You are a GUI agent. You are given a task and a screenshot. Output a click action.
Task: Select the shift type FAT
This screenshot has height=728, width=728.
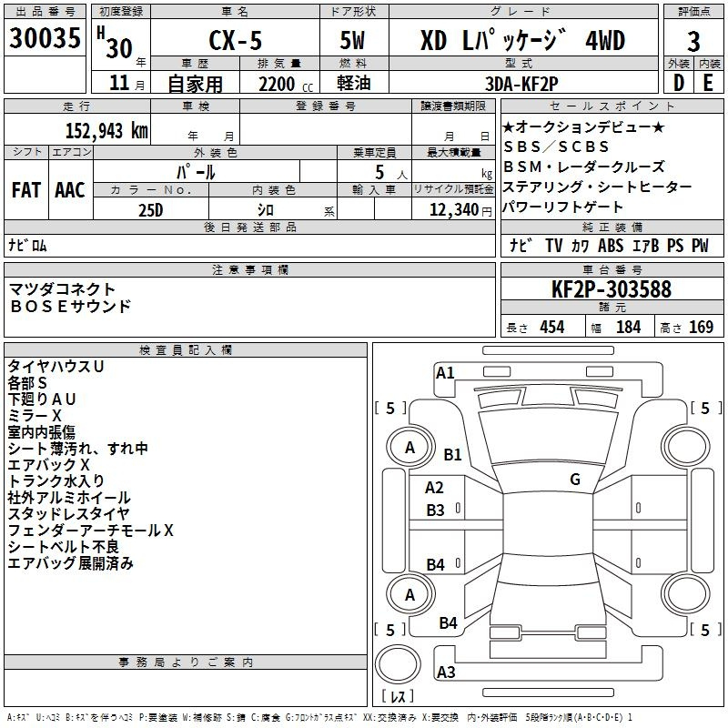click(x=26, y=190)
